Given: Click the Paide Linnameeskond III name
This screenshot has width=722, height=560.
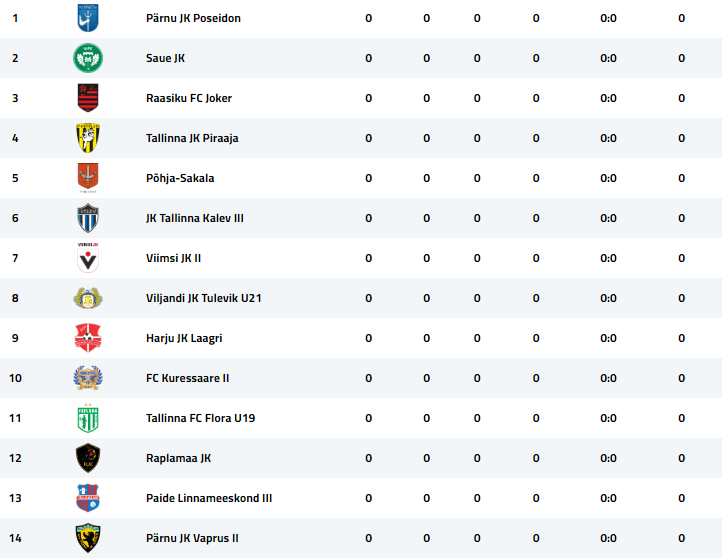Looking at the screenshot, I should pyautogui.click(x=209, y=498).
